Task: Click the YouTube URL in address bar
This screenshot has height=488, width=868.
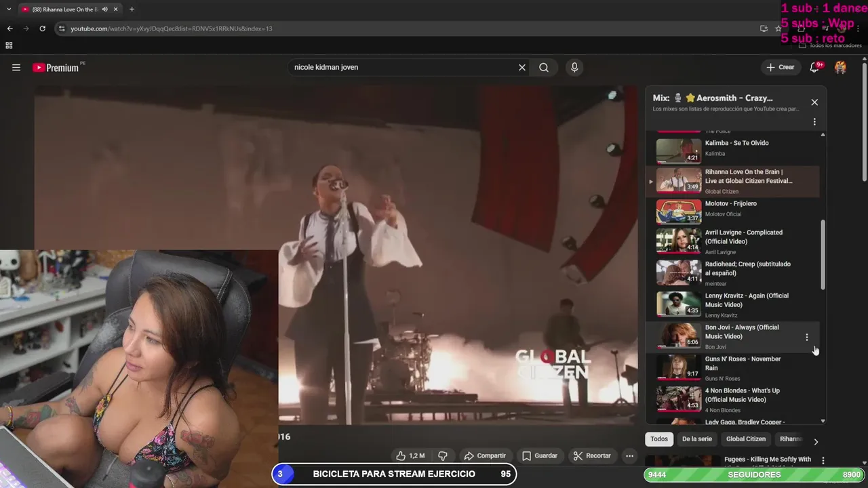Action: coord(172,28)
